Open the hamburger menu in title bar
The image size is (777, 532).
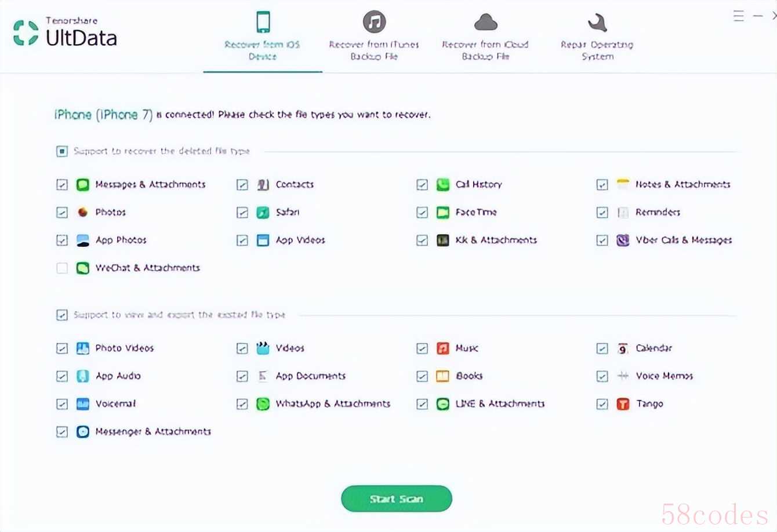click(x=739, y=16)
